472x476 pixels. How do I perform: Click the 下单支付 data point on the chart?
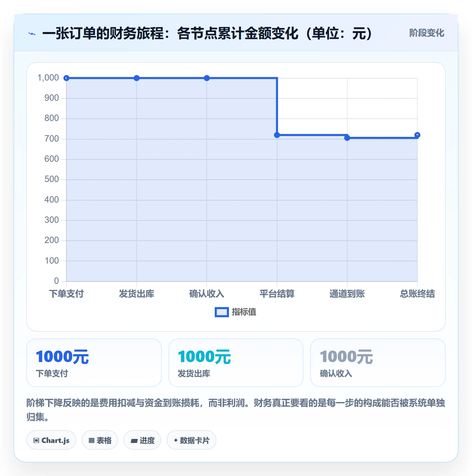[66, 78]
